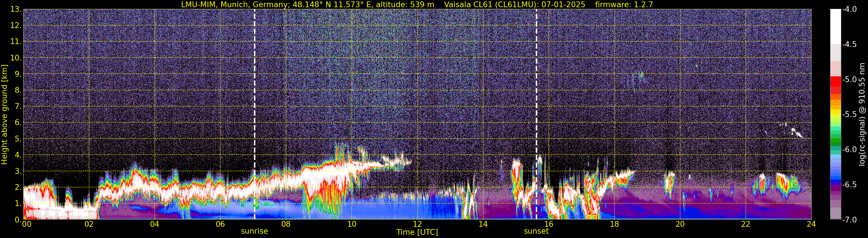Image resolution: width=868 pixels, height=238 pixels.
Task: Click the '-6.0' colorbar tick label
Action: click(849, 150)
